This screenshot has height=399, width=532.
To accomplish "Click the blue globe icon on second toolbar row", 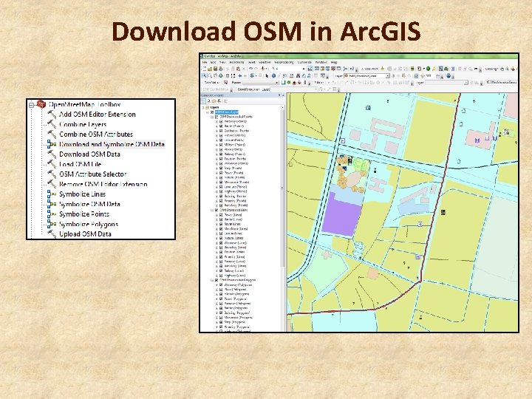I will coord(449,75).
